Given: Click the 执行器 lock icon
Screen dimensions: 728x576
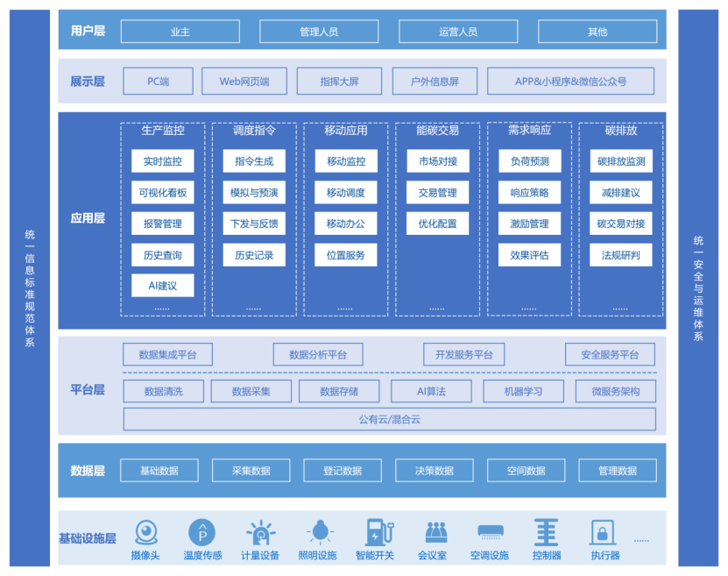Looking at the screenshot, I should [x=604, y=531].
